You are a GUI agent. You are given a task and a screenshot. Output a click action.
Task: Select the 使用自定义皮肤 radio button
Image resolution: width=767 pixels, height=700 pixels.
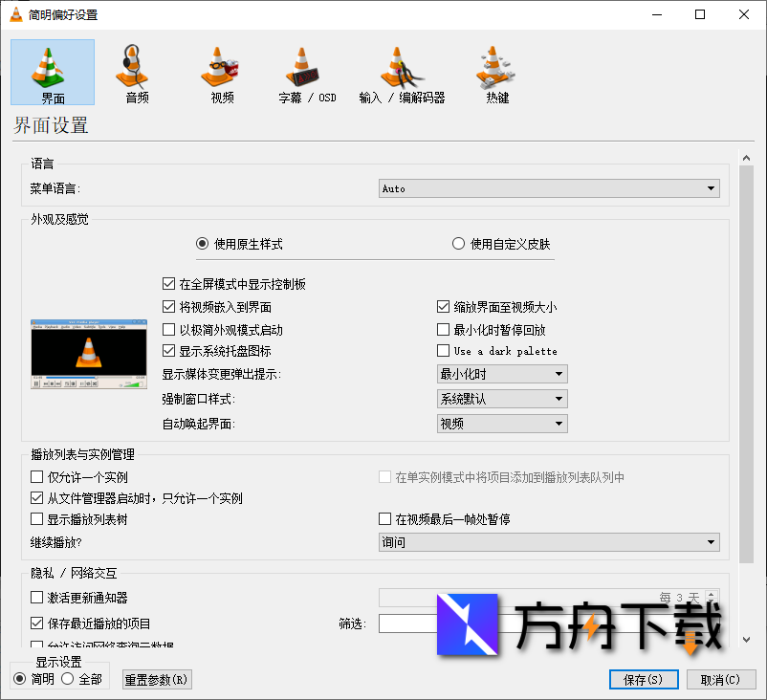[x=458, y=243]
